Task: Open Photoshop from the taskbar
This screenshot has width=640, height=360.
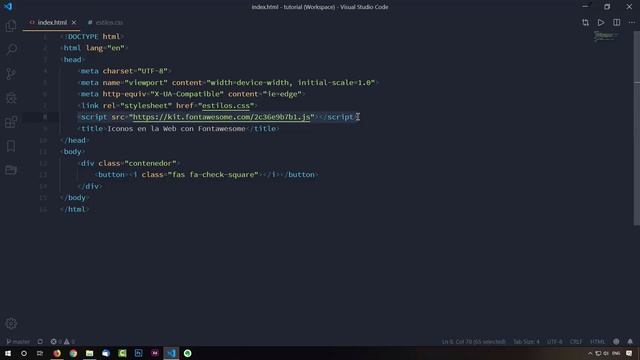Action: (x=138, y=353)
